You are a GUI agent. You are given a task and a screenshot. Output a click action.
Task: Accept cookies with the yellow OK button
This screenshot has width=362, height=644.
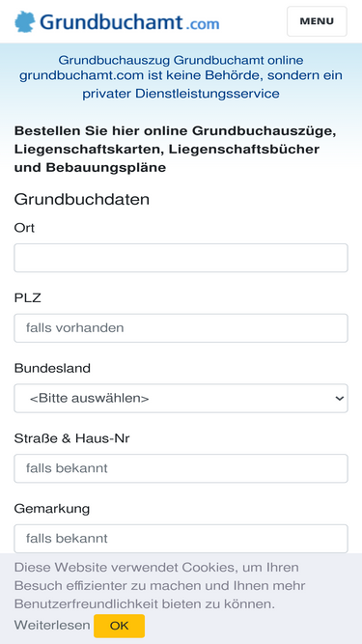(119, 626)
